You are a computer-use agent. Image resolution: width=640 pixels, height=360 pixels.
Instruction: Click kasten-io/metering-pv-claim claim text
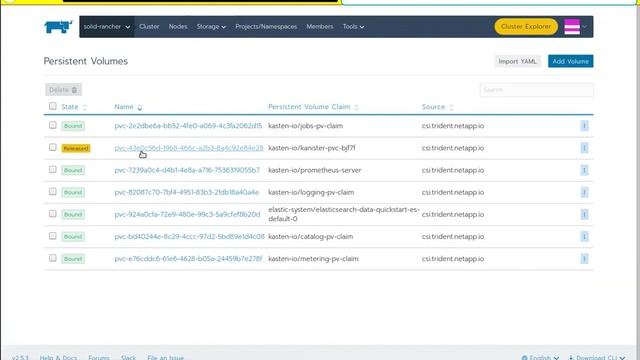coord(313,259)
